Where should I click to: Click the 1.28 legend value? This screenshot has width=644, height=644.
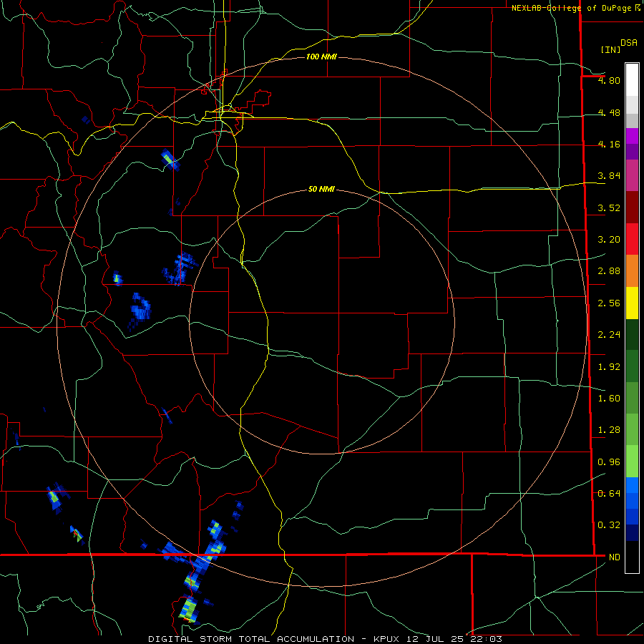coord(609,430)
